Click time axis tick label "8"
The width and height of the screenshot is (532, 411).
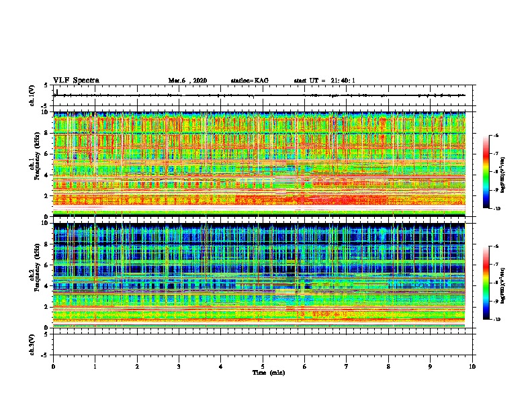tap(388, 367)
